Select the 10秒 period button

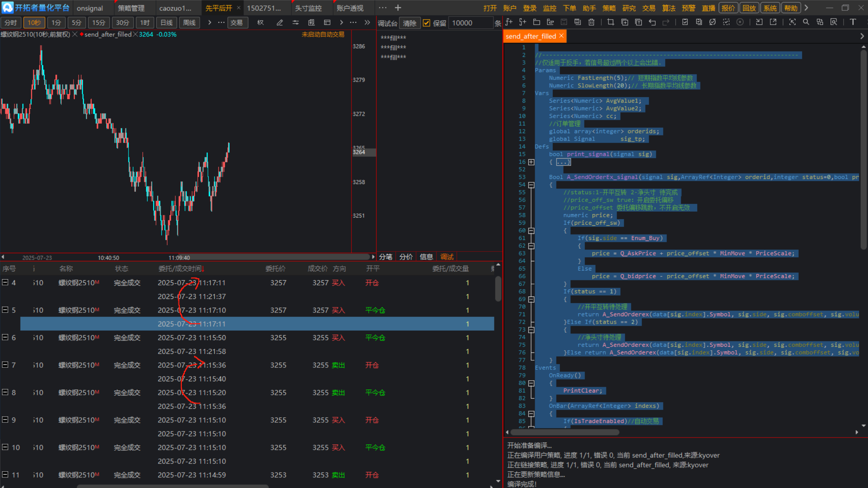click(34, 23)
